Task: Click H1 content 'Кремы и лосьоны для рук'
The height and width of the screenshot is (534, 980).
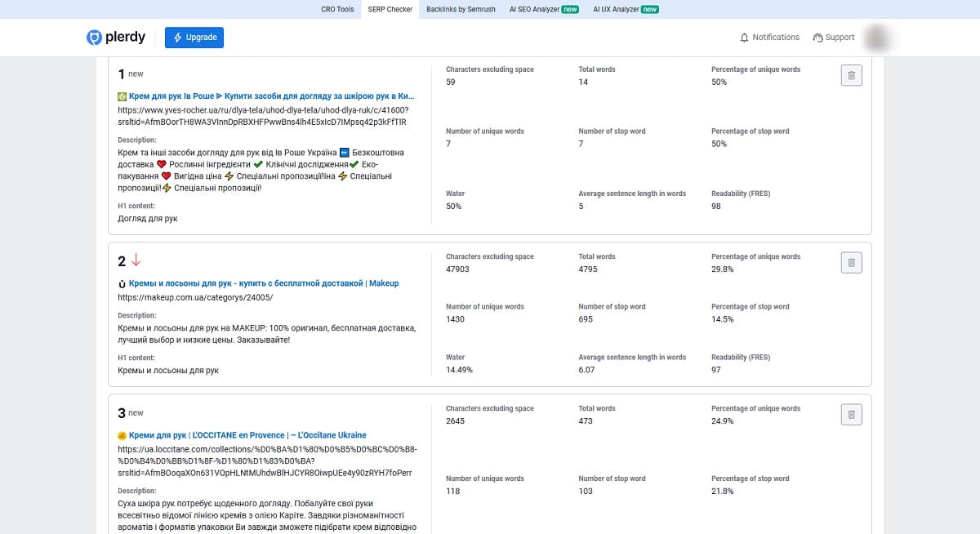Action: click(168, 371)
